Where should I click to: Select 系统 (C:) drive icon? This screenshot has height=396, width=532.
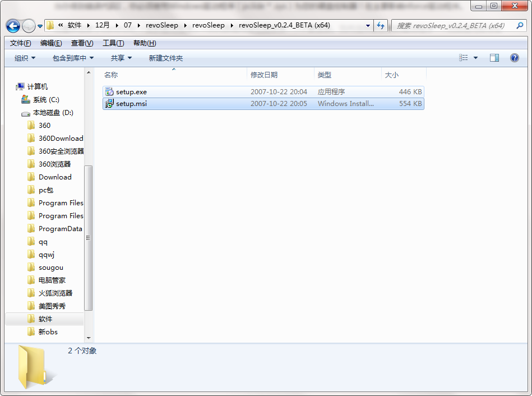(x=25, y=99)
